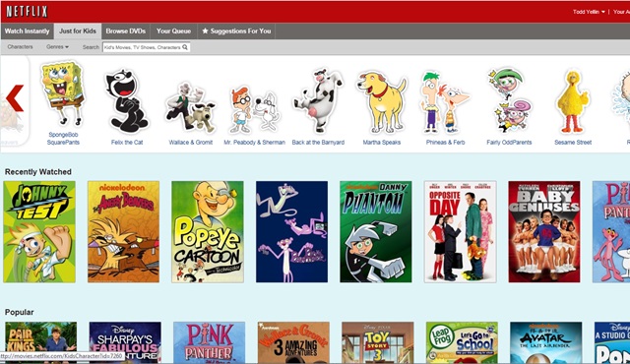Open the Your Queue tab

pyautogui.click(x=173, y=30)
